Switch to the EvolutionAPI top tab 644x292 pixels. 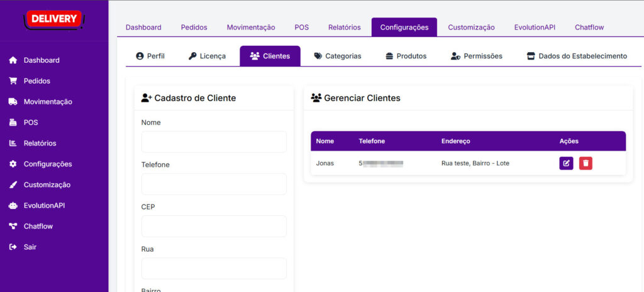point(535,28)
